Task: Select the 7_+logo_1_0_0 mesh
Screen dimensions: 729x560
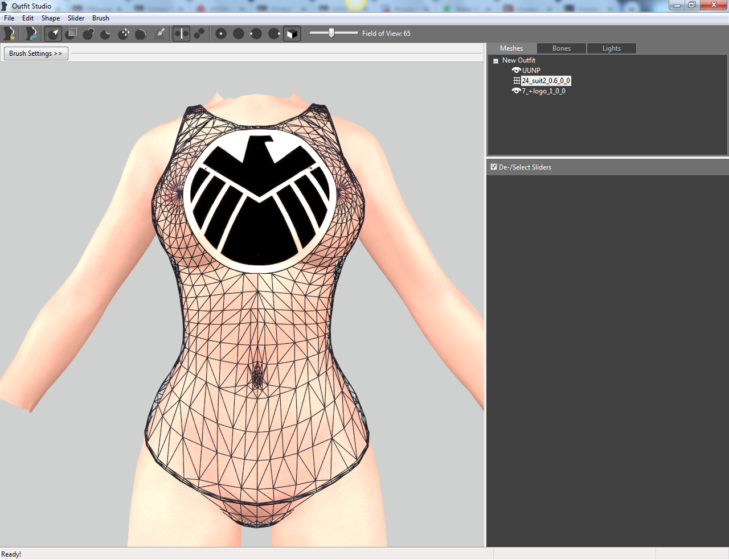Action: (x=544, y=91)
